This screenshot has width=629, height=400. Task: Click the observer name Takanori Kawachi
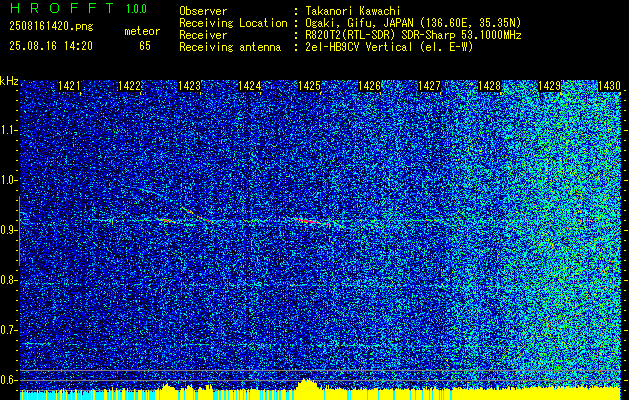click(353, 11)
